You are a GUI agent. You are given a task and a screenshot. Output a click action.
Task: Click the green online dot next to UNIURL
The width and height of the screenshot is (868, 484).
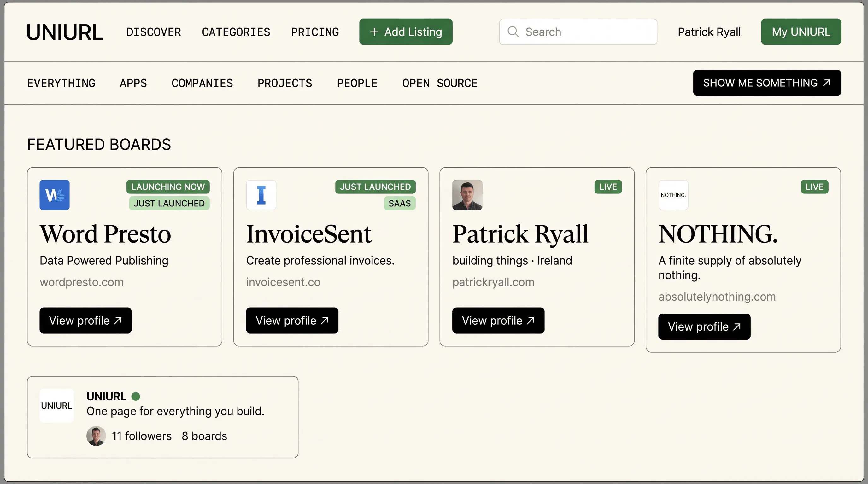click(x=136, y=396)
